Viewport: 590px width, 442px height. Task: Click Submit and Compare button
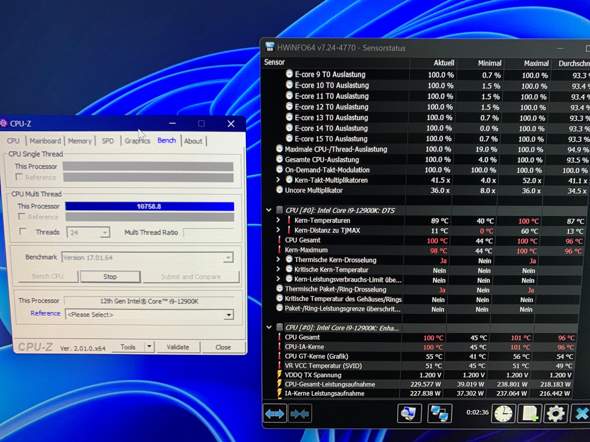pyautogui.click(x=191, y=277)
